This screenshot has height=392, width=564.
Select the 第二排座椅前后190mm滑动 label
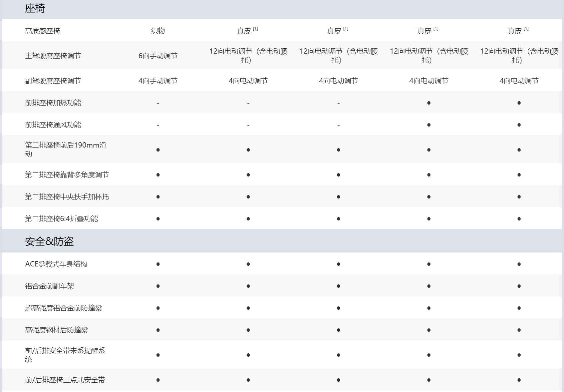tap(66, 150)
